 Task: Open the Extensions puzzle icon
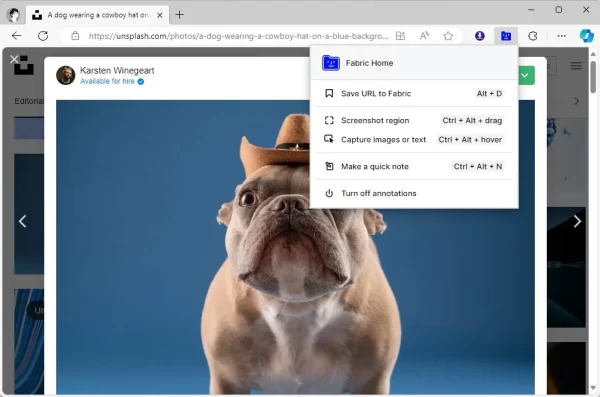point(533,36)
